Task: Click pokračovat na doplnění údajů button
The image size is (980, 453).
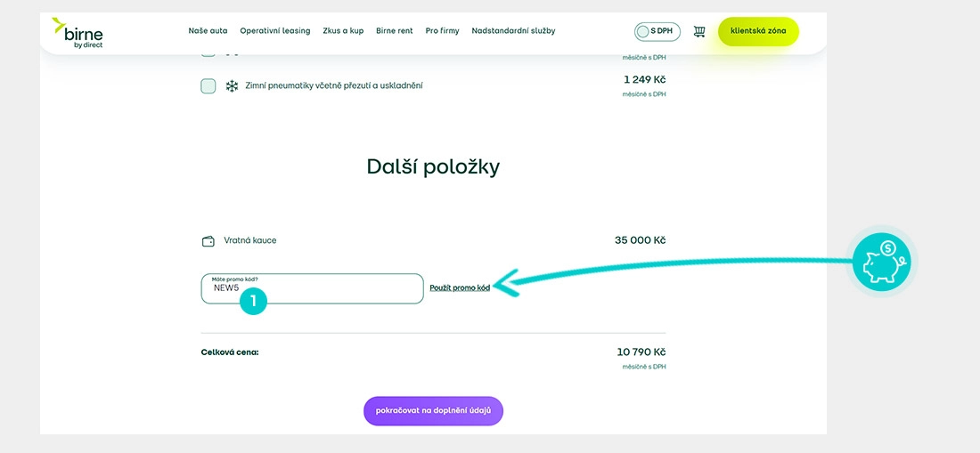Action: (x=433, y=411)
